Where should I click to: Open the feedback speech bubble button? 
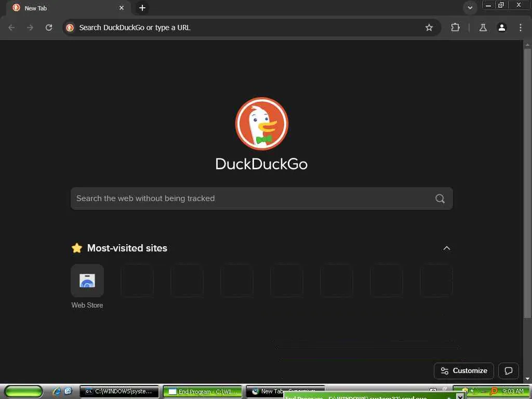click(x=508, y=371)
